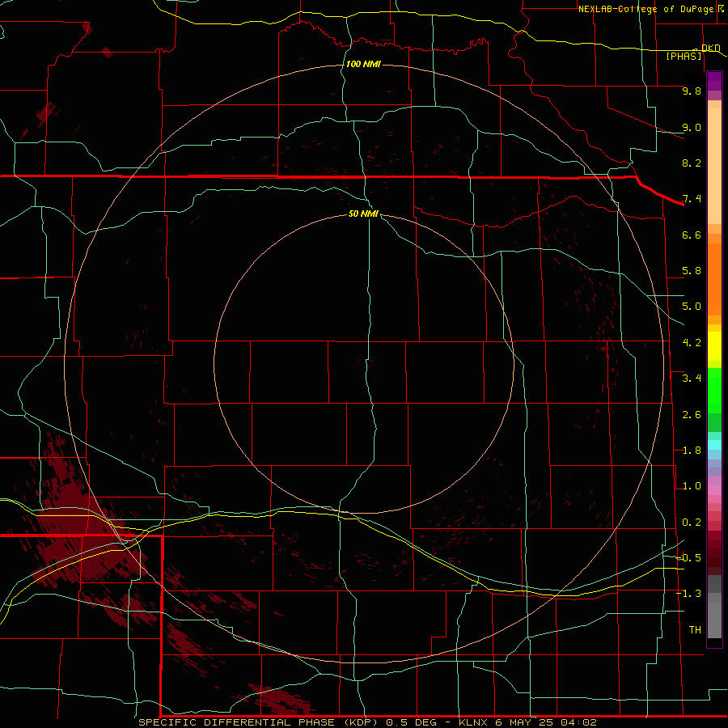This screenshot has width=728, height=728.
Task: Click the 0.2 value on the scale
Action: (x=692, y=523)
